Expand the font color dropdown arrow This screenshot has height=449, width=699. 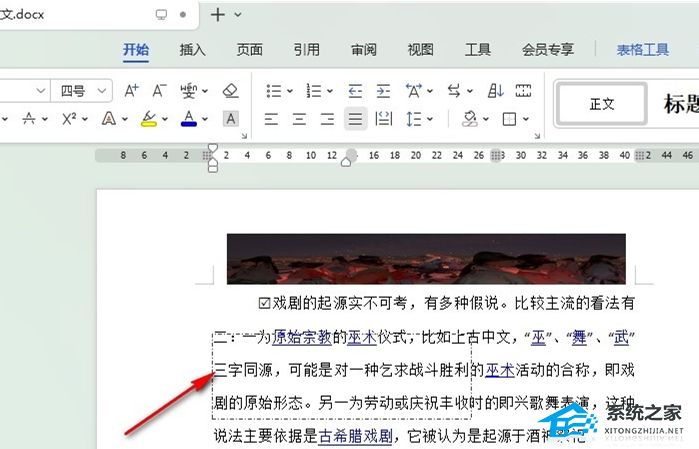click(205, 119)
